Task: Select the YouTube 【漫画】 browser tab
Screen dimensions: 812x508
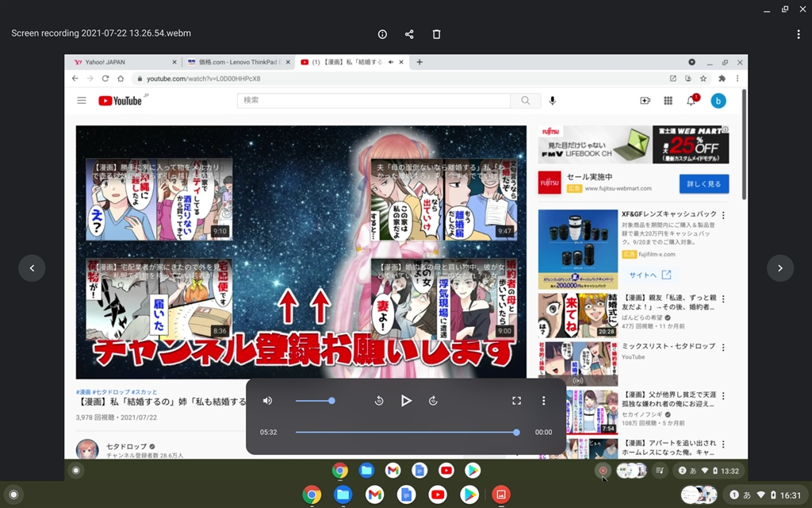Action: pos(352,62)
